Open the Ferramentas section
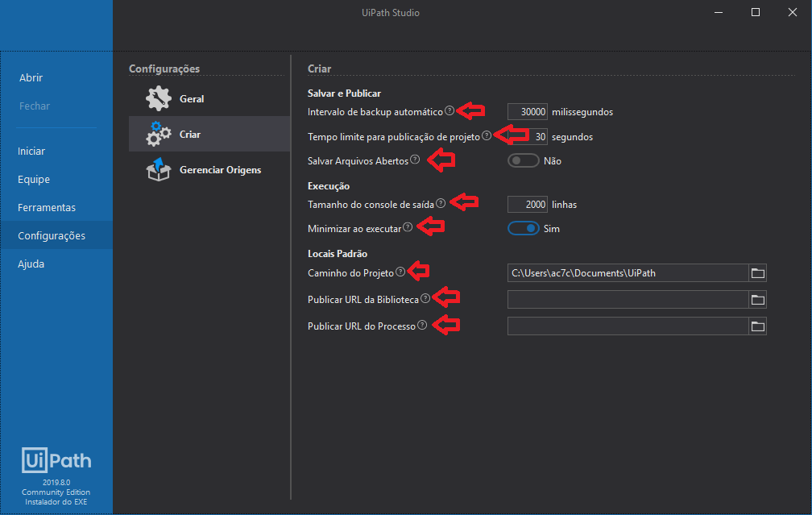 (47, 207)
